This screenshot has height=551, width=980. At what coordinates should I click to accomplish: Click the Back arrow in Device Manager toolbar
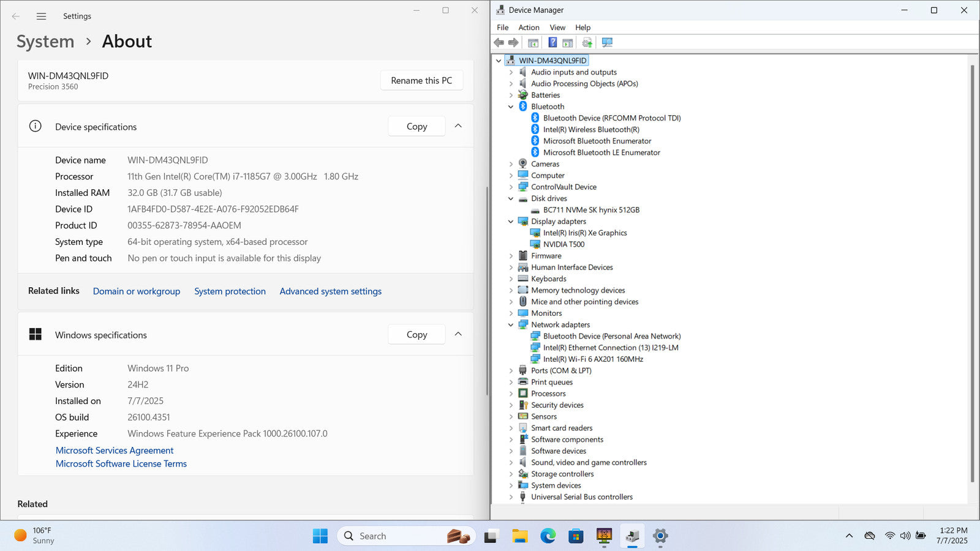coord(499,42)
